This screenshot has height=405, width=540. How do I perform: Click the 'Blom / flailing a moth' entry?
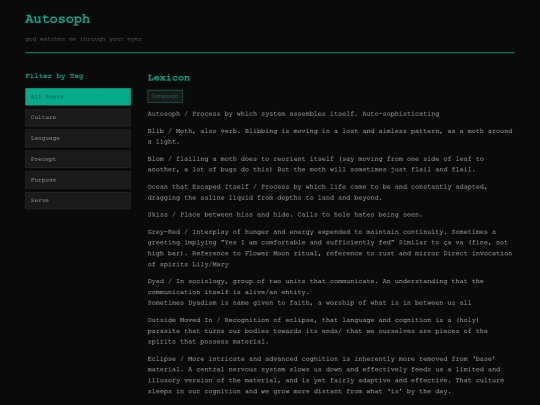pos(316,164)
